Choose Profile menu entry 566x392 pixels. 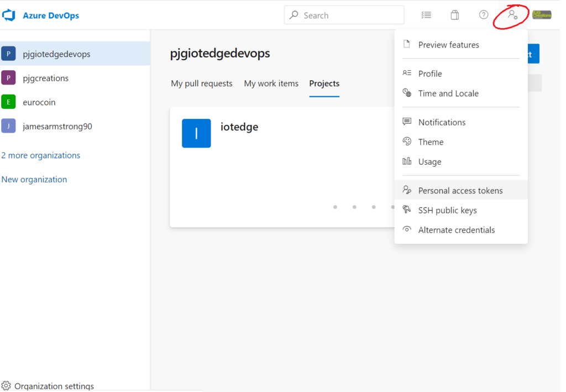pyautogui.click(x=461, y=74)
